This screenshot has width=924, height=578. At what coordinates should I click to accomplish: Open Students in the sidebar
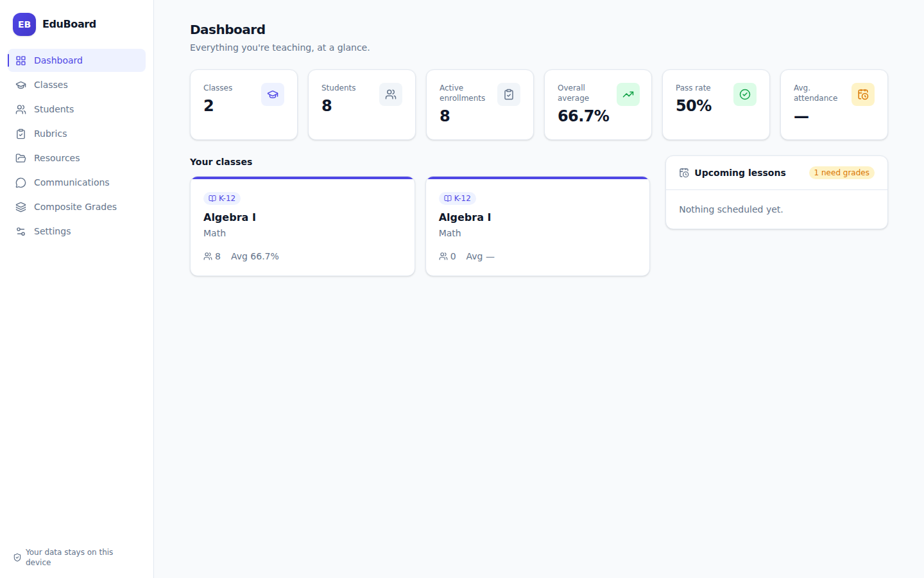point(76,109)
